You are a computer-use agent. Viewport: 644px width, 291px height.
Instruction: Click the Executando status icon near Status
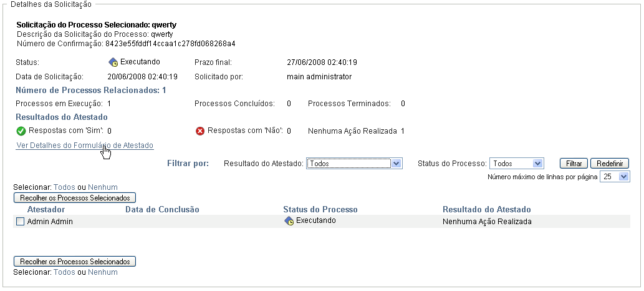113,62
